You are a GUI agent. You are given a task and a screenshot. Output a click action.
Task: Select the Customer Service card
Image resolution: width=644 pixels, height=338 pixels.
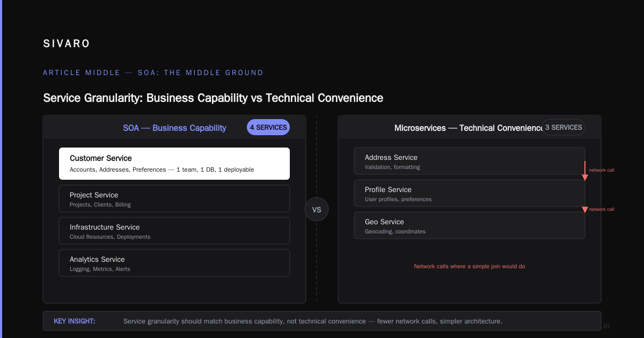tap(174, 164)
